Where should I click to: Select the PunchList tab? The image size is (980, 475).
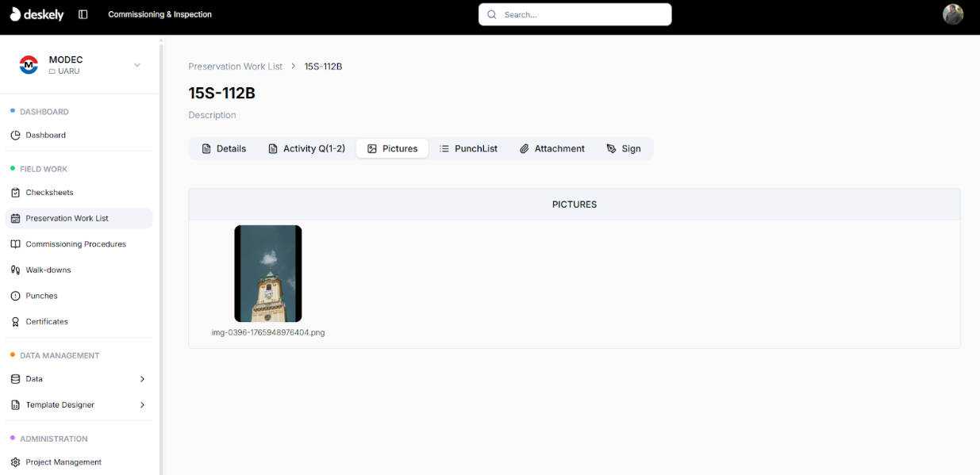pyautogui.click(x=468, y=149)
